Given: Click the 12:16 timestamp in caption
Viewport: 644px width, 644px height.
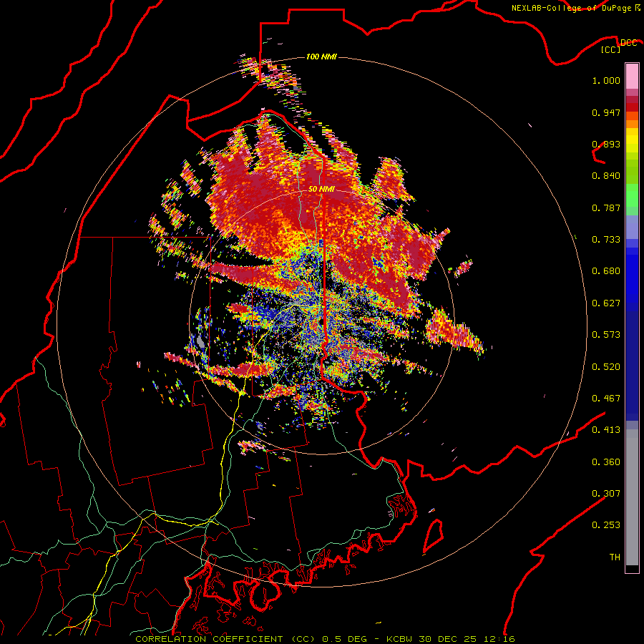Looking at the screenshot, I should pos(499,639).
